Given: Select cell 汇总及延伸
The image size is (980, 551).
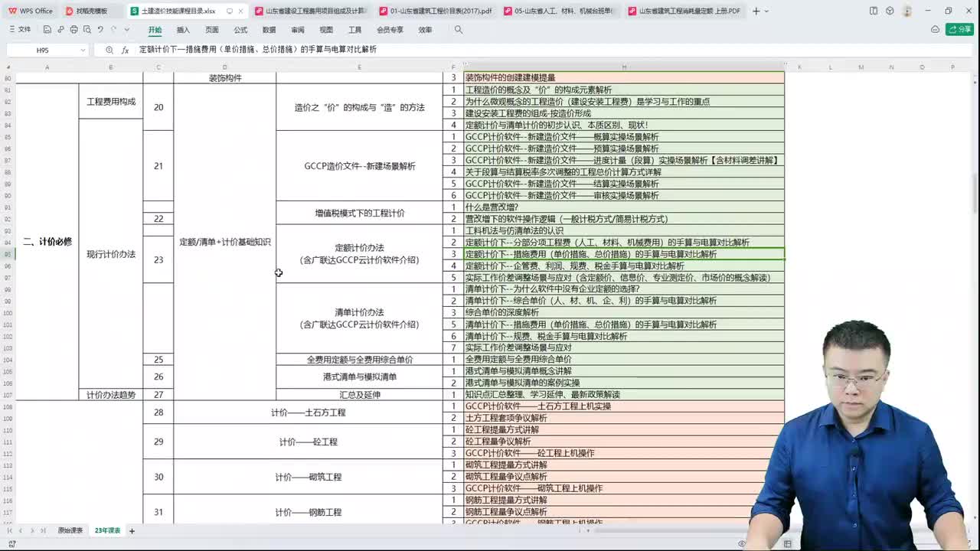Looking at the screenshot, I should pyautogui.click(x=359, y=395).
